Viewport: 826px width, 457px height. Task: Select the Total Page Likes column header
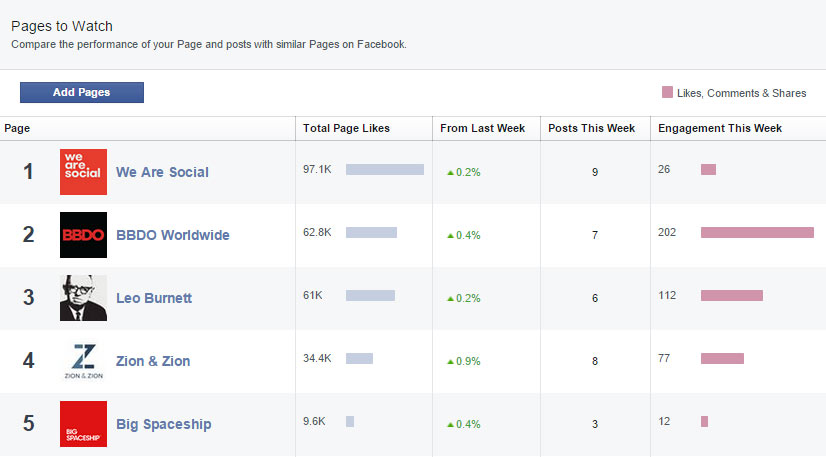[x=346, y=128]
